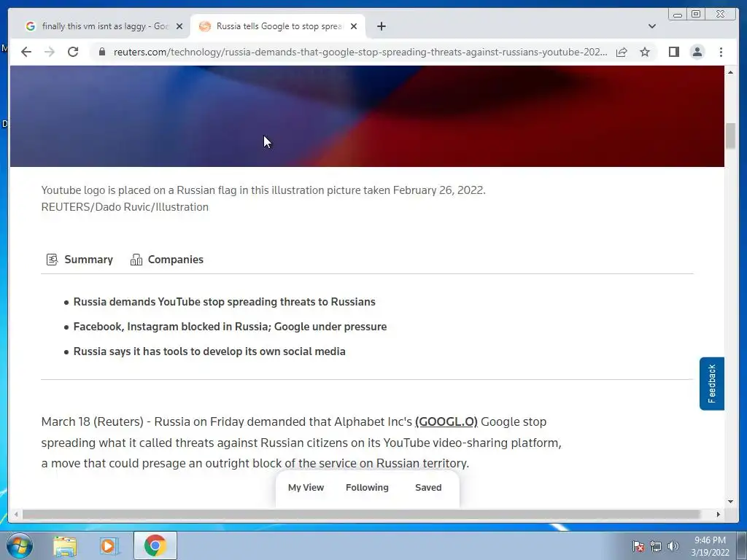Switch to the Companies tab
Viewport: 747px width, 560px height.
click(167, 260)
